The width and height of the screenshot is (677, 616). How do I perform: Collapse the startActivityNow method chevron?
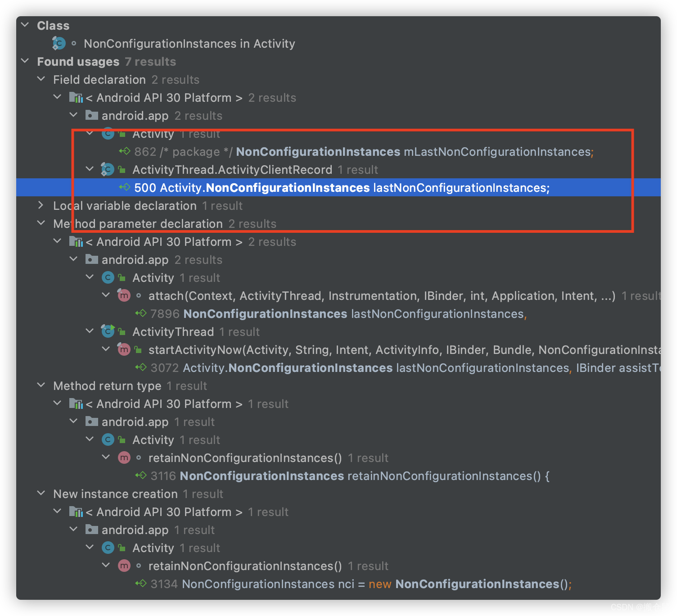(106, 349)
